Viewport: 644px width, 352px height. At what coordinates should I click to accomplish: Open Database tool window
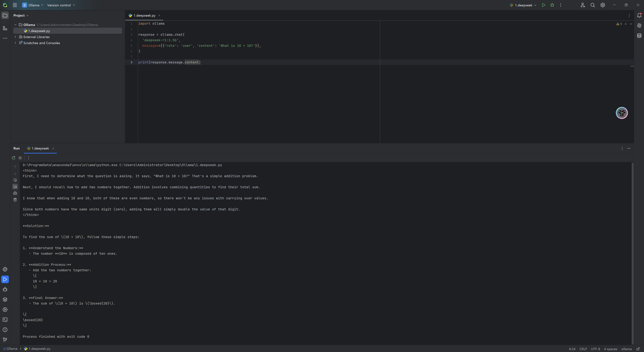(639, 36)
